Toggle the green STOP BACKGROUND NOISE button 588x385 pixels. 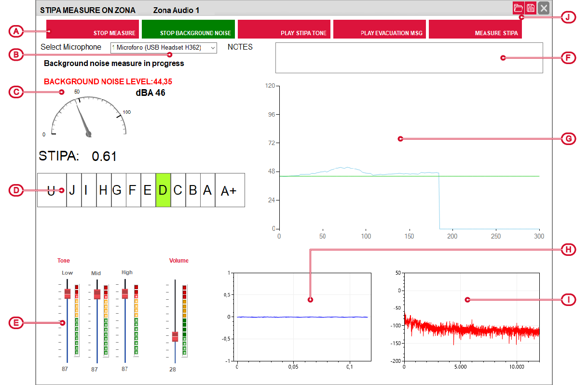[188, 29]
